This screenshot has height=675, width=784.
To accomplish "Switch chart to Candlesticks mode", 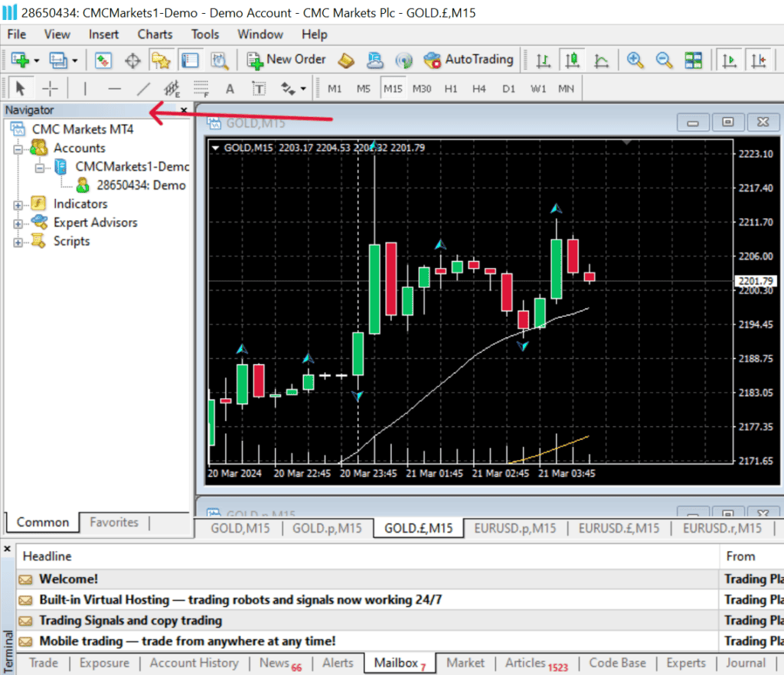I will (572, 60).
